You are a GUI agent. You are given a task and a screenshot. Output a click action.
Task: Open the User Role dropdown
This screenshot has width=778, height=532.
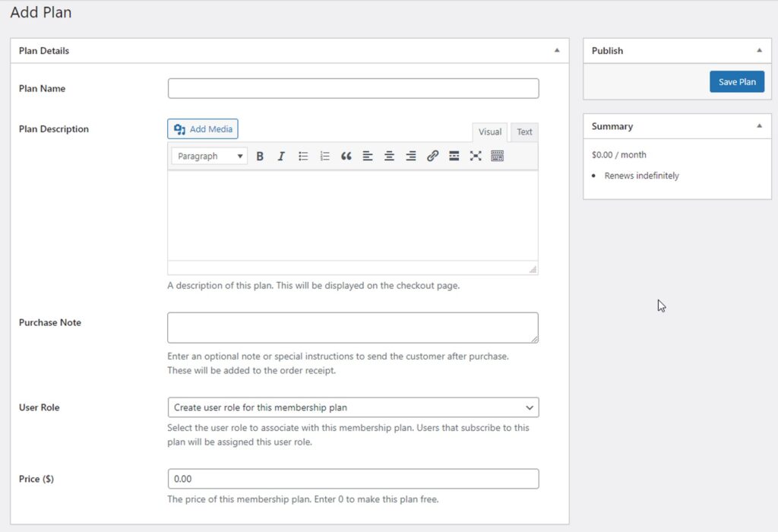pyautogui.click(x=353, y=407)
